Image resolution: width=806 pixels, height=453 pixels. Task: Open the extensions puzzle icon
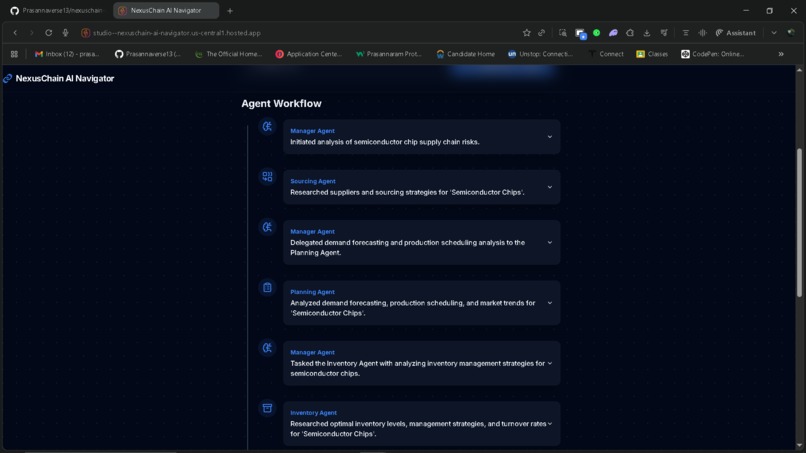coord(630,33)
